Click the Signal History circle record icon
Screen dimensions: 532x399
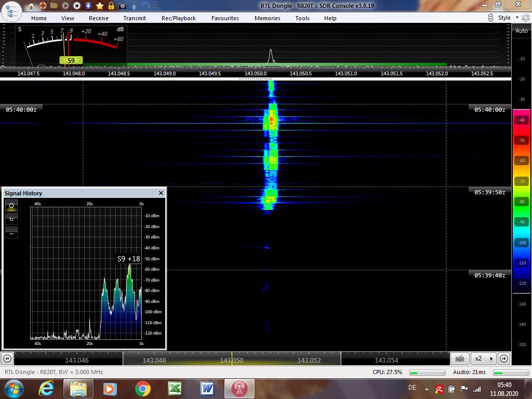(11, 206)
